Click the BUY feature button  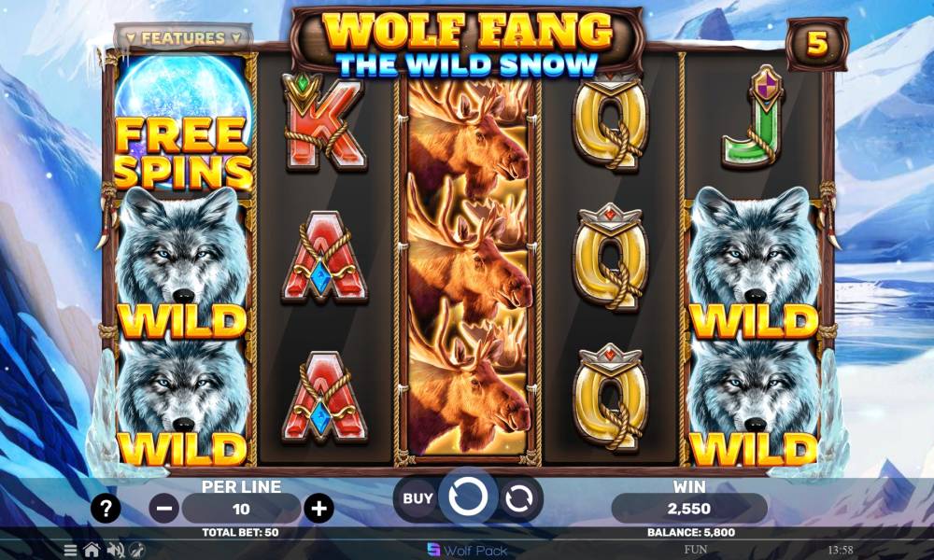pyautogui.click(x=417, y=498)
